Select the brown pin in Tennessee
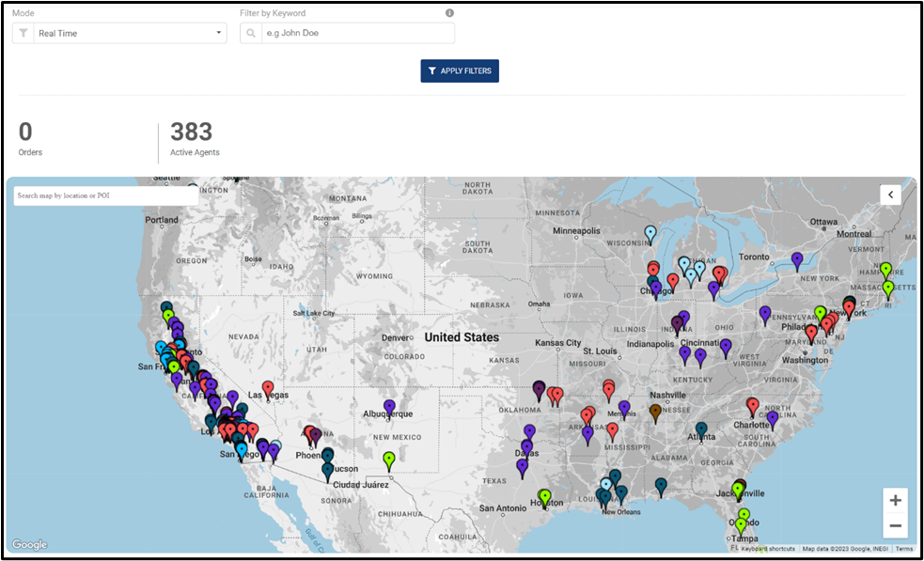The height and width of the screenshot is (561, 924). 655,413
